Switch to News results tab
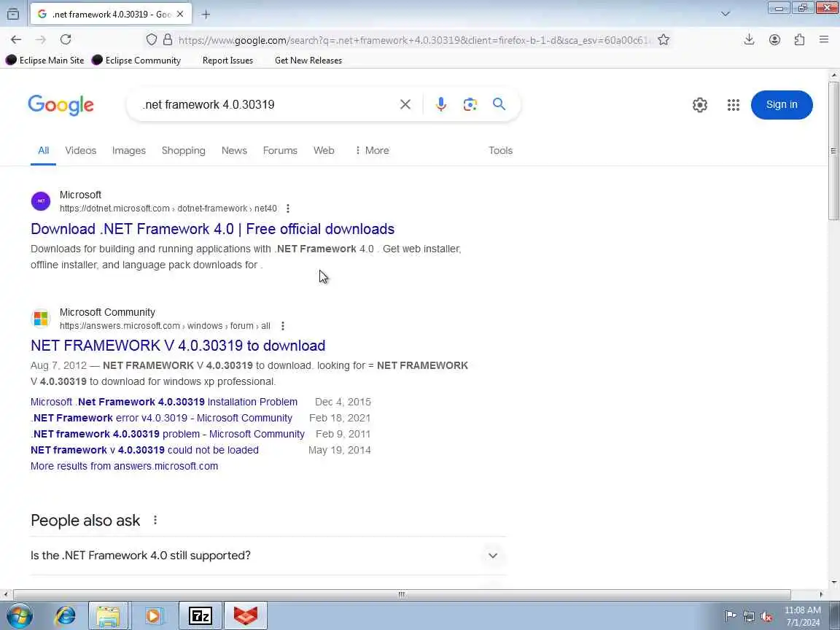 pos(234,150)
